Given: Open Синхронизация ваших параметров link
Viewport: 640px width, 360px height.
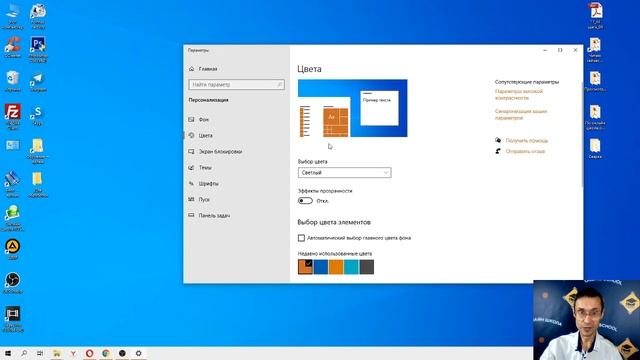Looking at the screenshot, I should [x=521, y=114].
